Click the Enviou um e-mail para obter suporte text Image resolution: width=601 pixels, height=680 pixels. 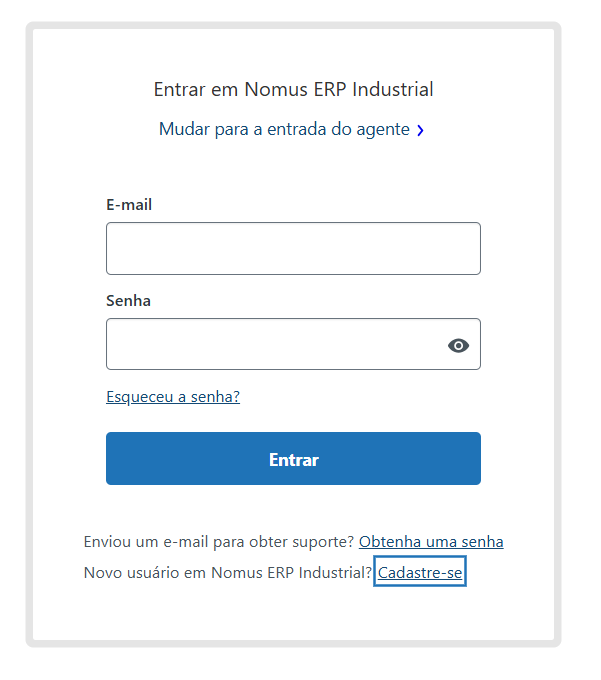(219, 542)
